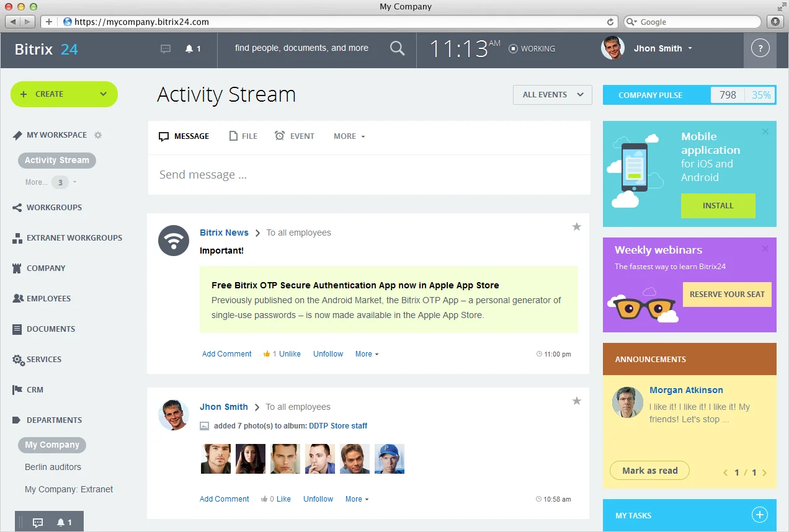Open the chat messages icon in header
This screenshot has height=532, width=789.
coord(166,48)
